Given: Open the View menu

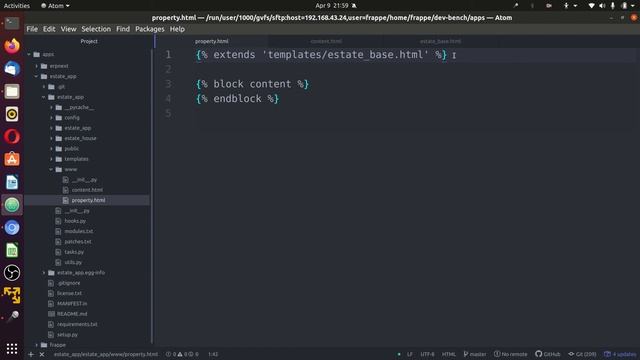Looking at the screenshot, I should 68,29.
